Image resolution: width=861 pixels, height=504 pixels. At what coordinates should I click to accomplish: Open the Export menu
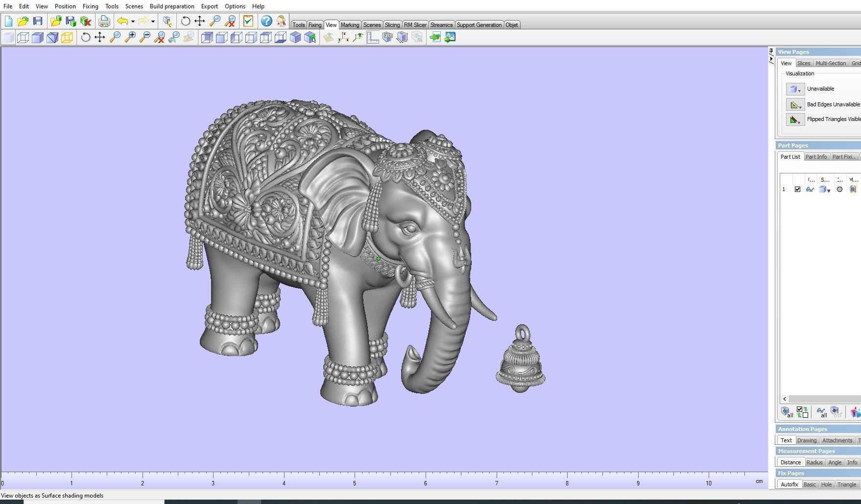210,6
